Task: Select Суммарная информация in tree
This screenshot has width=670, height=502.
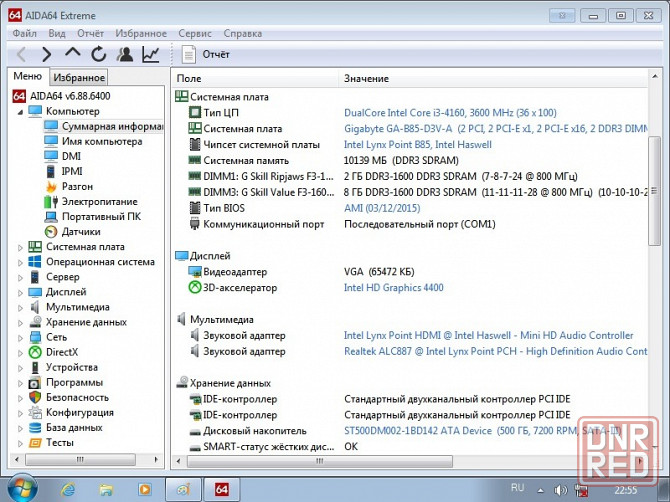Action: point(112,126)
